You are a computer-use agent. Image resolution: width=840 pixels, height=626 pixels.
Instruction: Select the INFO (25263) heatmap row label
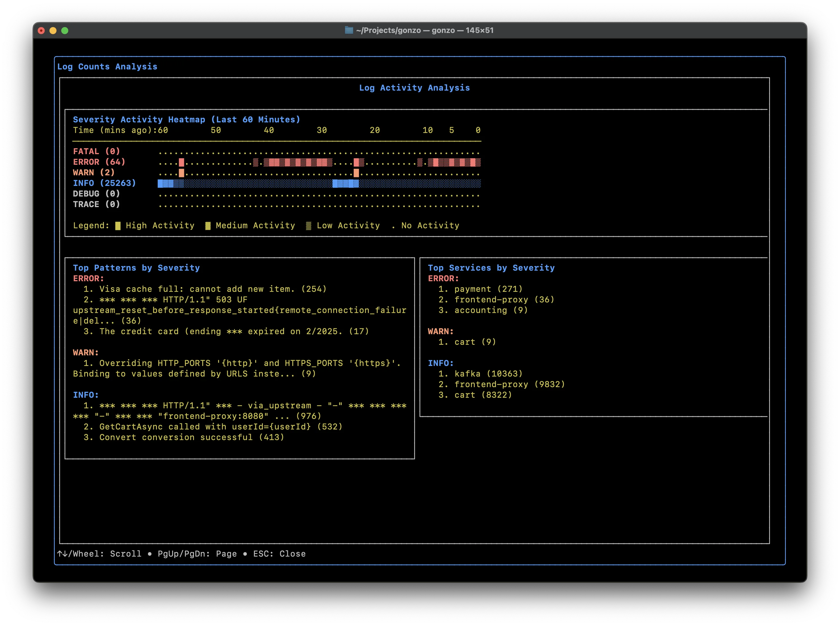pyautogui.click(x=104, y=183)
